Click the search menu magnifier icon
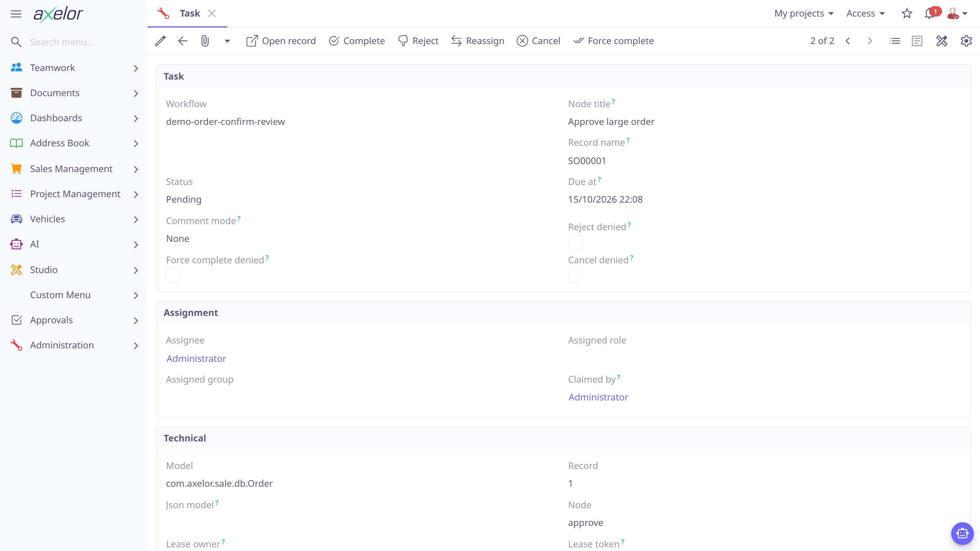 16,42
